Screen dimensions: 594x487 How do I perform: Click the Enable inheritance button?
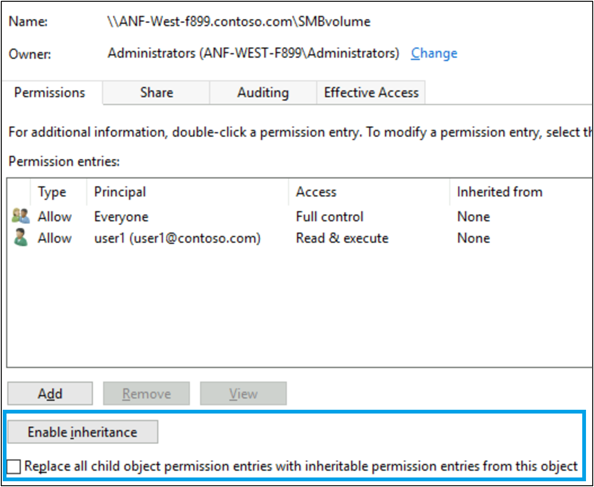pyautogui.click(x=83, y=432)
